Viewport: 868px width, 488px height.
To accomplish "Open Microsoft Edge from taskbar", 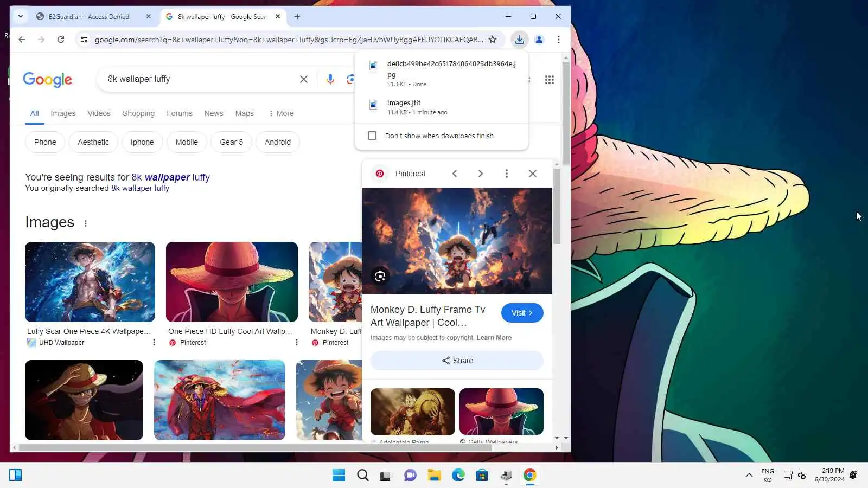I will (x=458, y=476).
